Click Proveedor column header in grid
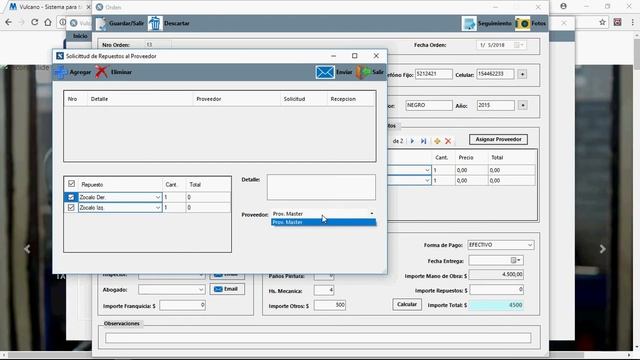Image resolution: width=640 pixels, height=360 pixels. pos(236,99)
